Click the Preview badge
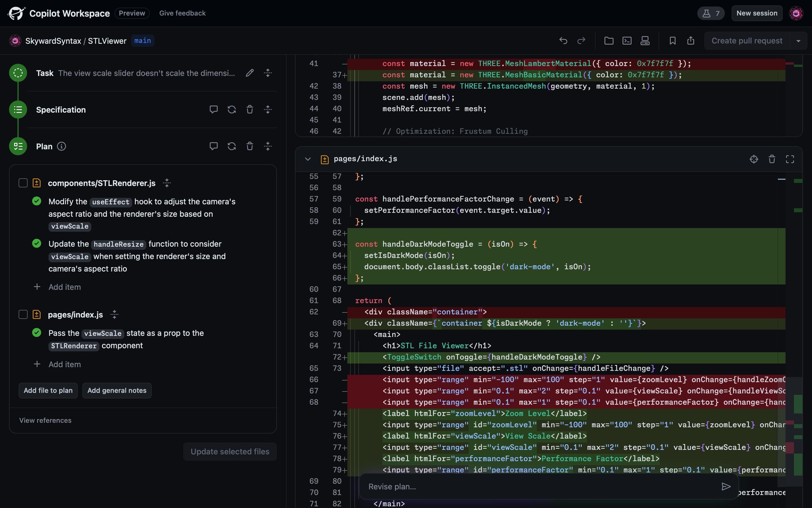Screen dimensions: 812x508 tap(132, 13)
